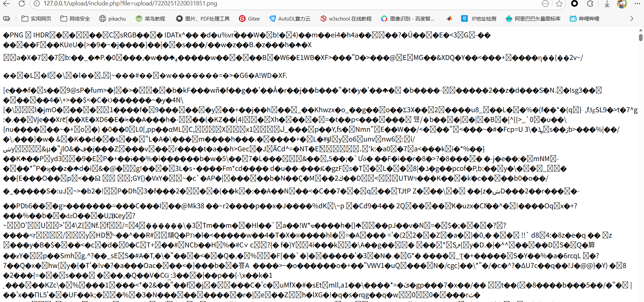Open the 阿里巴巴矢量图标库 bookmark
Screen dimensions: 644x302
click(x=533, y=19)
